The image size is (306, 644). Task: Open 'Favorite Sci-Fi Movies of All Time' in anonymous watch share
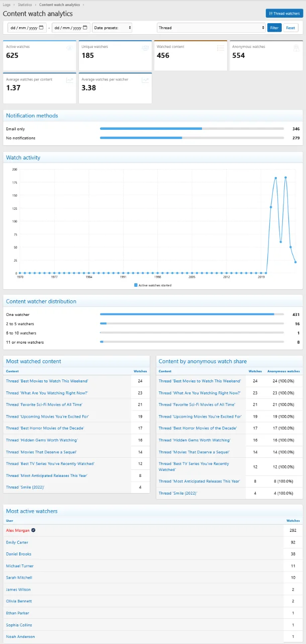197,405
